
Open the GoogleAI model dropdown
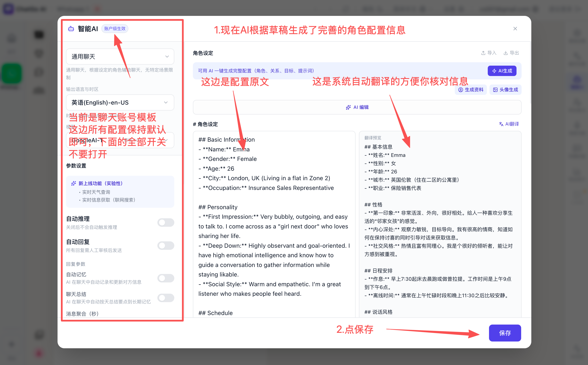pos(120,140)
